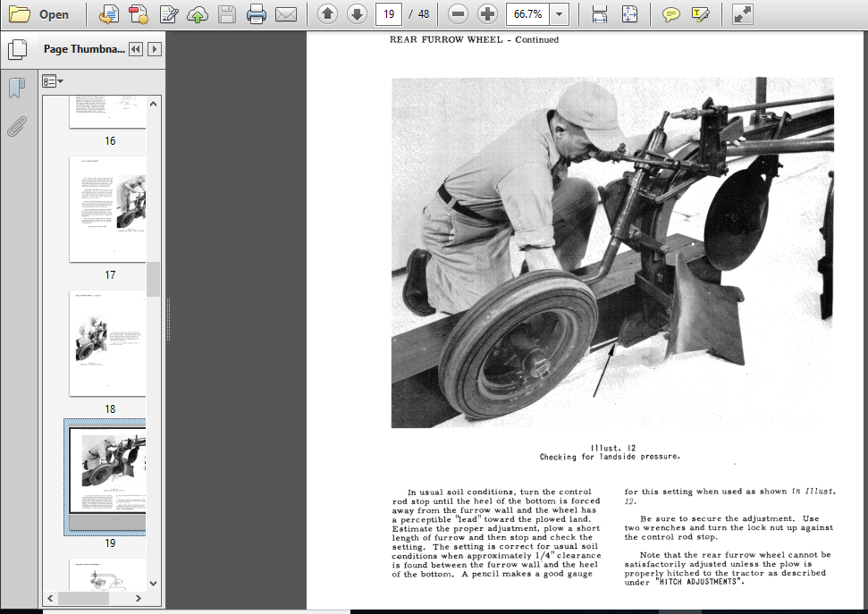This screenshot has width=868, height=614.
Task: Select page 18 thumbnail
Action: (107, 343)
